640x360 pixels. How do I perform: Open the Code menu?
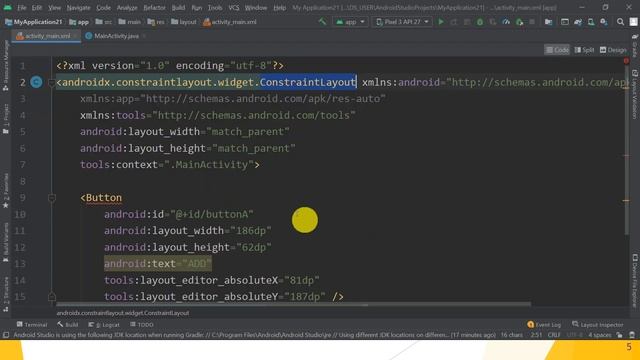pyautogui.click(x=103, y=8)
